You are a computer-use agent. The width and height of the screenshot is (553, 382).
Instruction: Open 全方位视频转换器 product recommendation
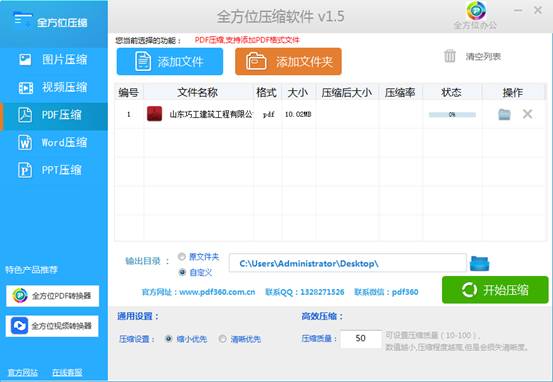click(52, 326)
